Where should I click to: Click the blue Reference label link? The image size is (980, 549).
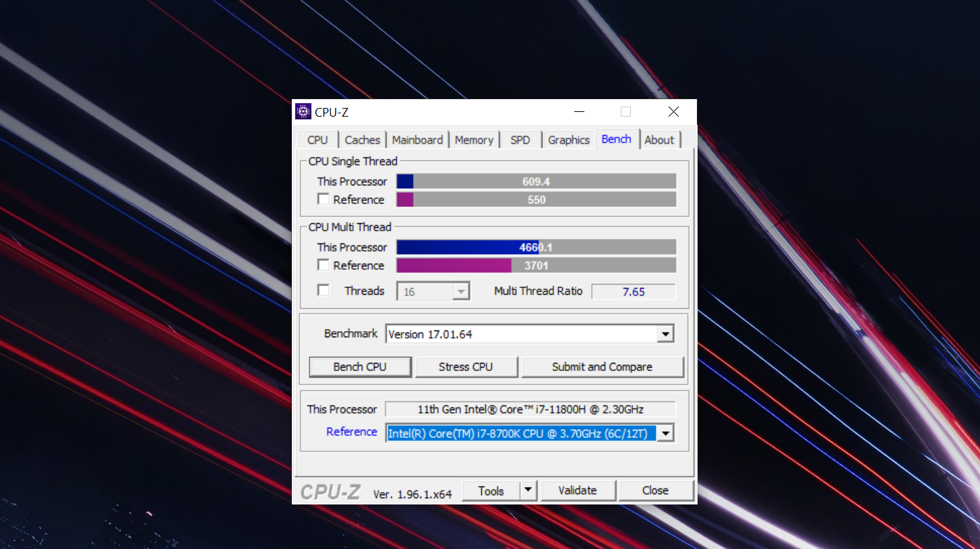point(351,432)
